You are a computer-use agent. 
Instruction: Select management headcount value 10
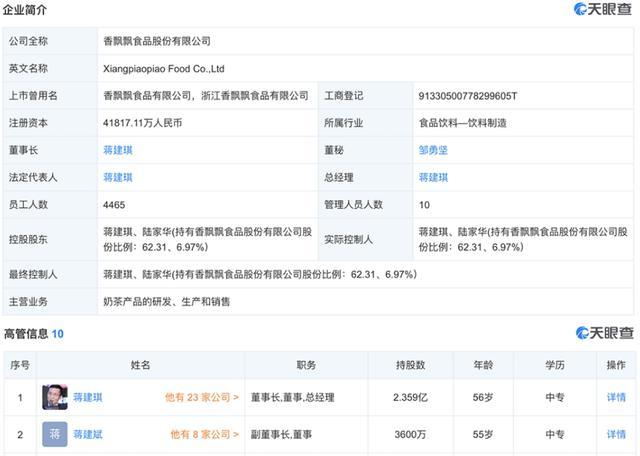tap(424, 205)
